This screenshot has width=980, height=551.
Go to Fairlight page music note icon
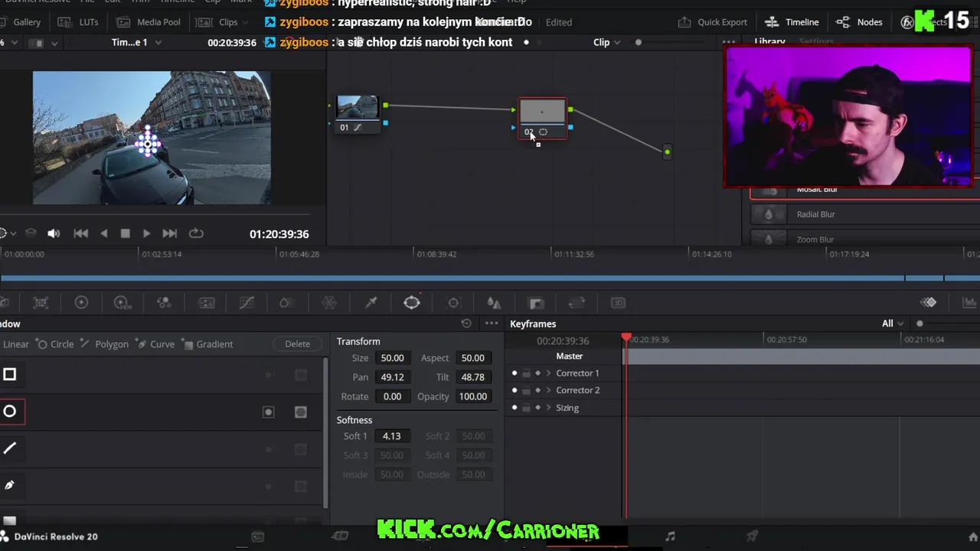click(x=670, y=536)
